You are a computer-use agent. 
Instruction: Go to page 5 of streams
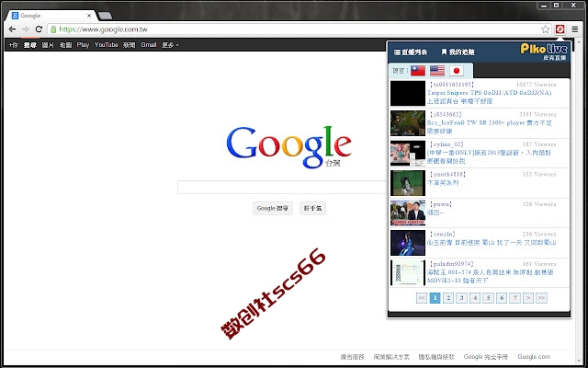(x=488, y=298)
